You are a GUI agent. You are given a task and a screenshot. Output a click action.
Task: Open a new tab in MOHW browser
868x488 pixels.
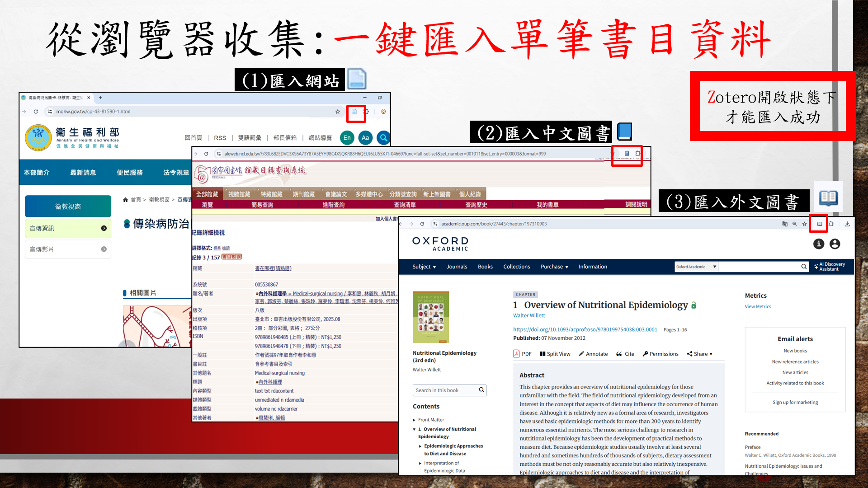pyautogui.click(x=100, y=98)
